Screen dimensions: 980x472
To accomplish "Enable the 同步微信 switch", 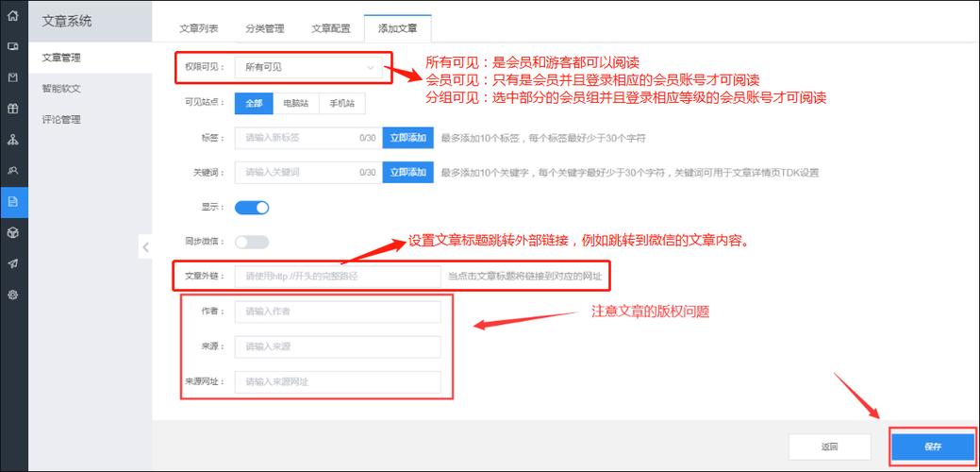I will click(252, 242).
